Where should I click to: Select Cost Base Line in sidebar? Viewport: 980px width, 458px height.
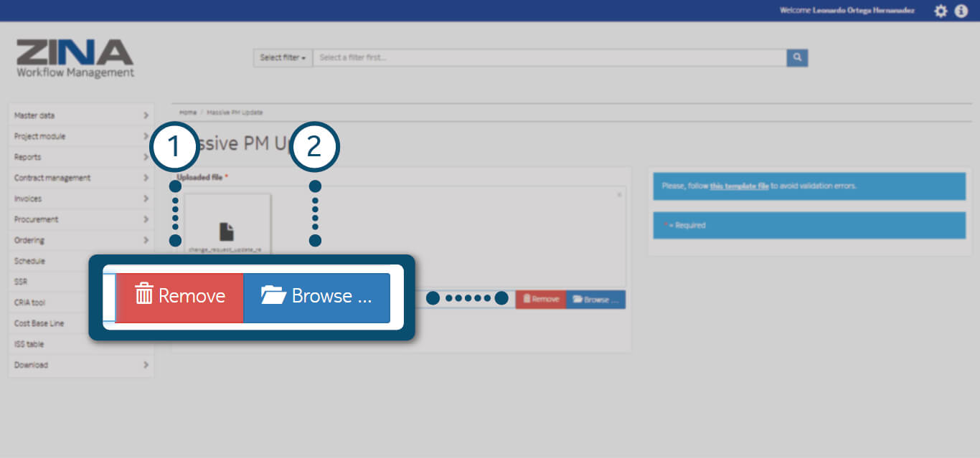(39, 323)
